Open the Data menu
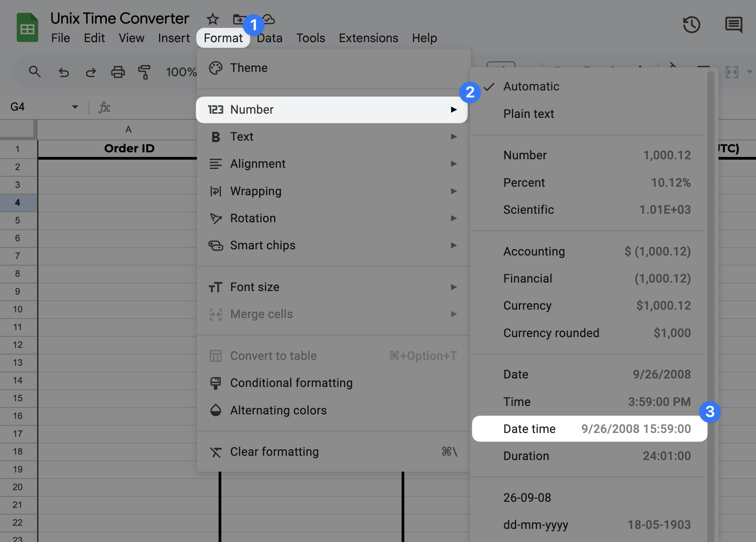This screenshot has width=756, height=542. coord(270,38)
